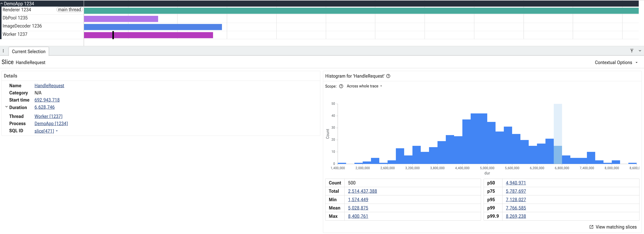Click the blue ImageDecoder slice bar

click(x=153, y=27)
